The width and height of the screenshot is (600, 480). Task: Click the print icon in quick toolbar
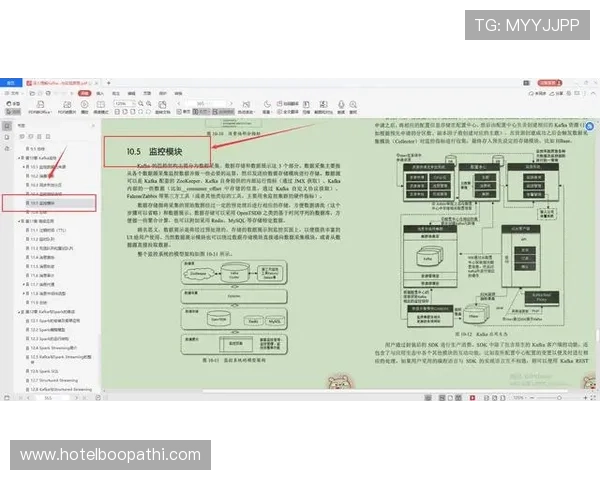pos(48,93)
